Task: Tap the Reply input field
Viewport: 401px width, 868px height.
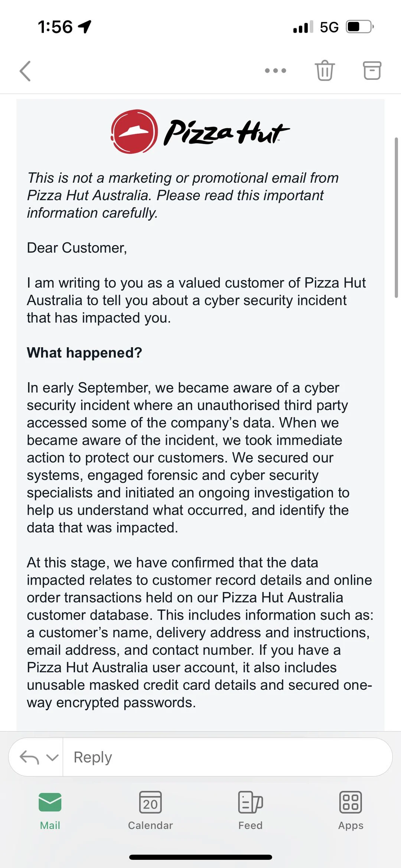Action: (x=223, y=757)
